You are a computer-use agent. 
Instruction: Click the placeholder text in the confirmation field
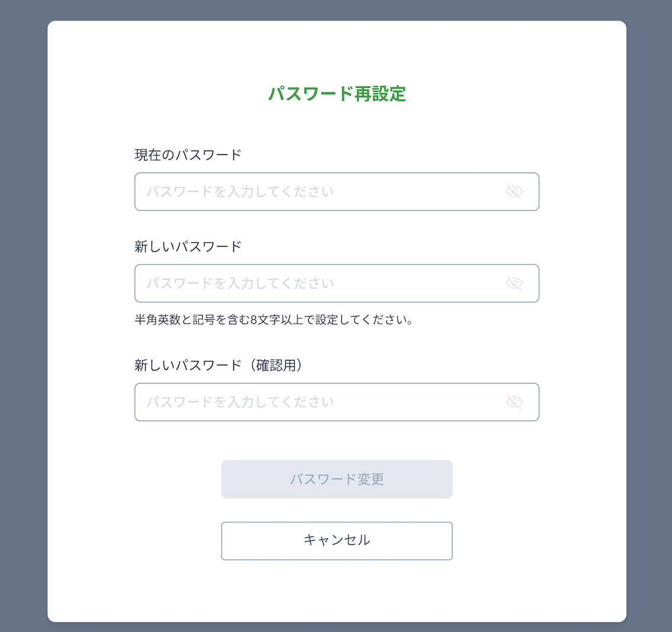coord(241,402)
